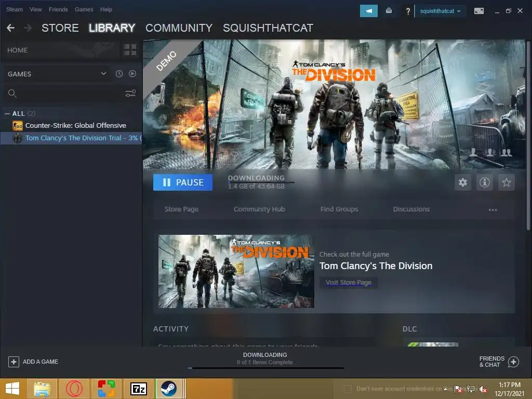Select Tom Clancy's The Division Trial entry
Viewport: 532px width, 399px height.
pos(71,138)
